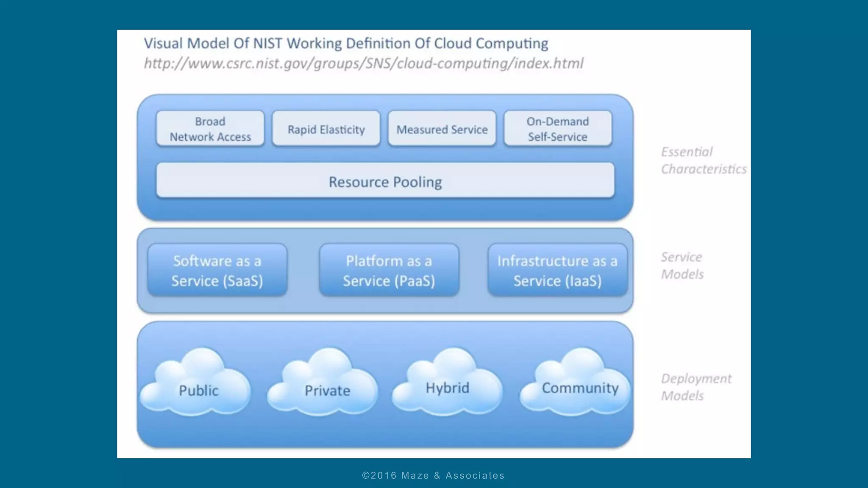Select the Service Models side label
868x488 pixels.
point(682,266)
